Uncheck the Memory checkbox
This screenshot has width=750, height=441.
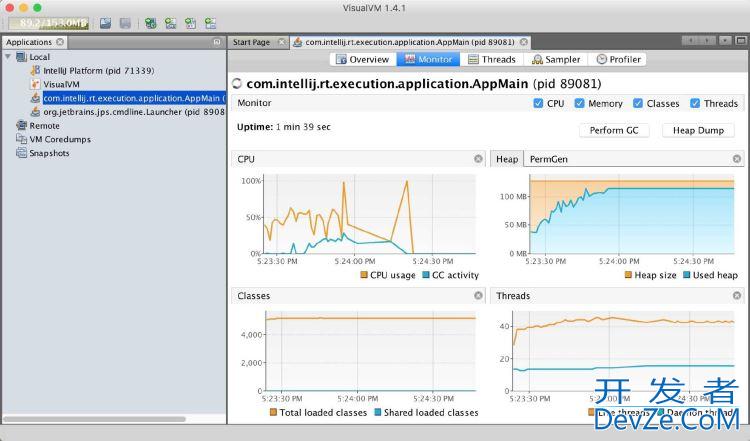click(579, 103)
